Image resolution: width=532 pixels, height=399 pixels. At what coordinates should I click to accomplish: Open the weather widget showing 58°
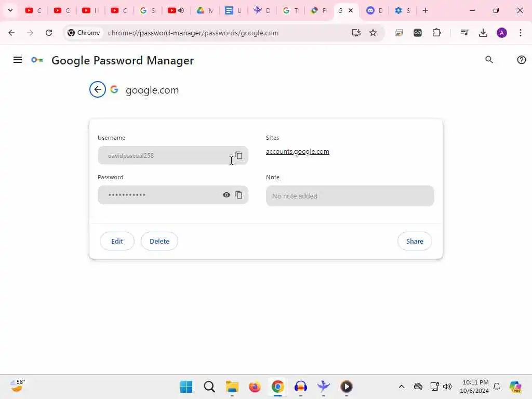click(x=17, y=386)
